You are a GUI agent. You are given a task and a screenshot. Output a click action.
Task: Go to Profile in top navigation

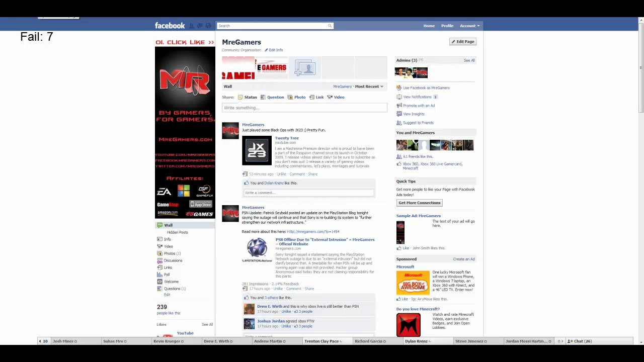point(447,26)
